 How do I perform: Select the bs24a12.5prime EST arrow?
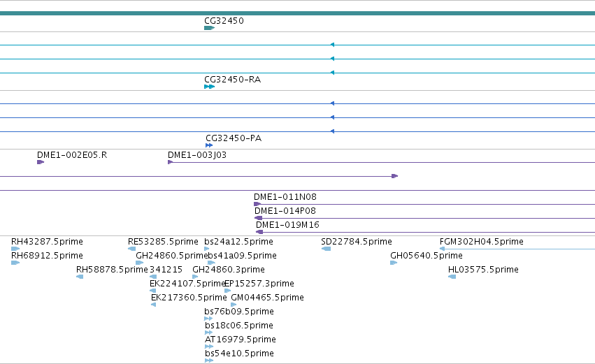(x=207, y=249)
